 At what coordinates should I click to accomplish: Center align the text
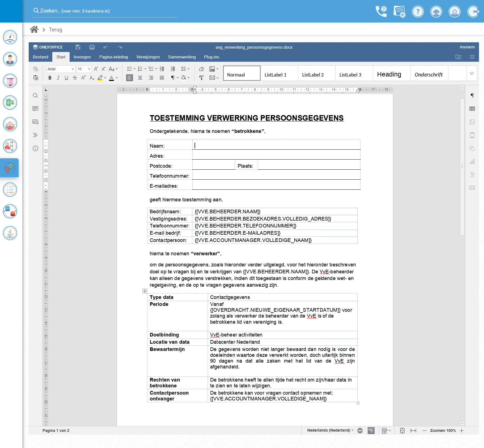140,78
